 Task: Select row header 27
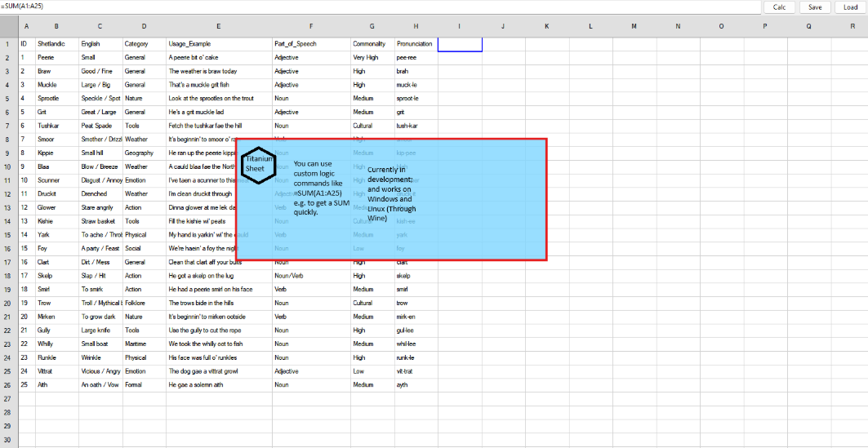tap(9, 399)
